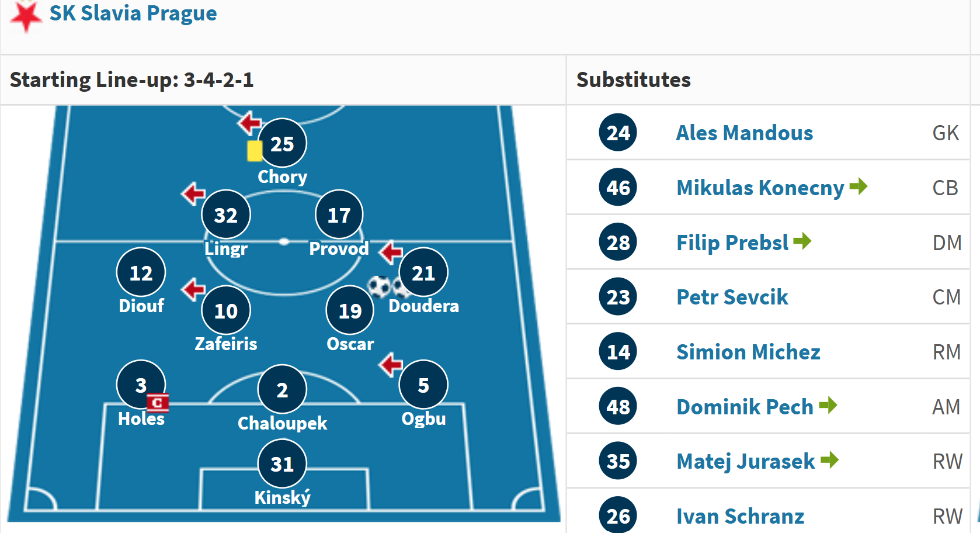Screen dimensions: 980x533
Task: Click the number 19 Oscar player circle
Action: (x=350, y=311)
